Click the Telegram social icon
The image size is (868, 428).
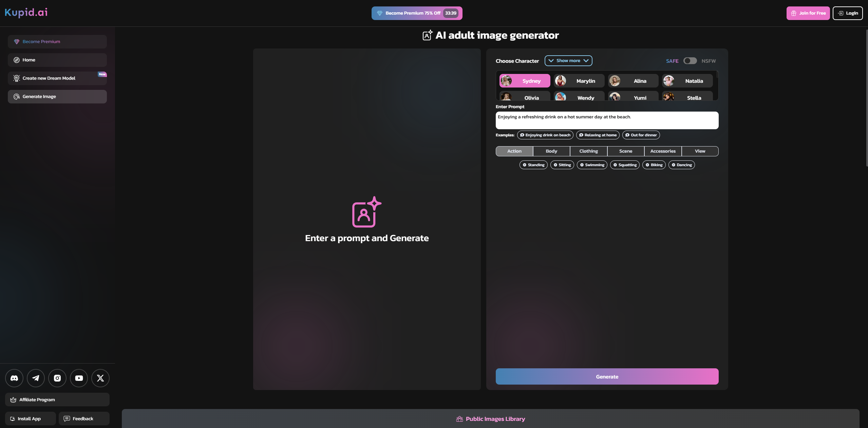tap(35, 378)
